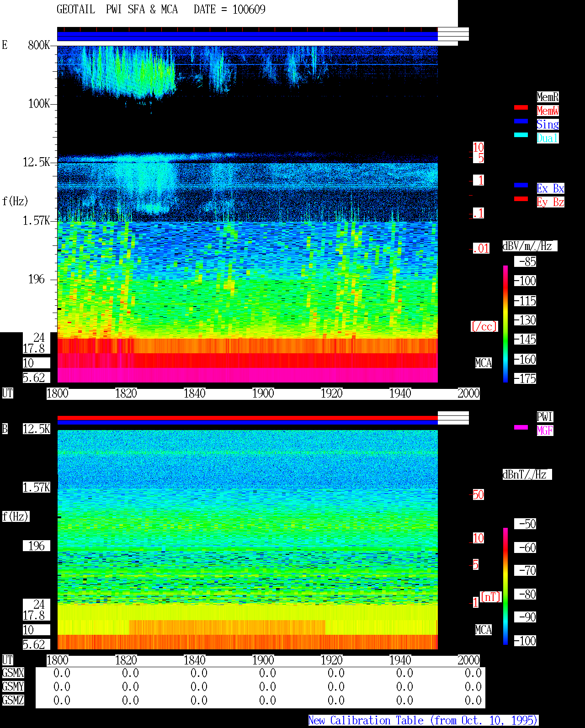Click the red 50 nT scale label
The width and height of the screenshot is (585, 728).
478,494
